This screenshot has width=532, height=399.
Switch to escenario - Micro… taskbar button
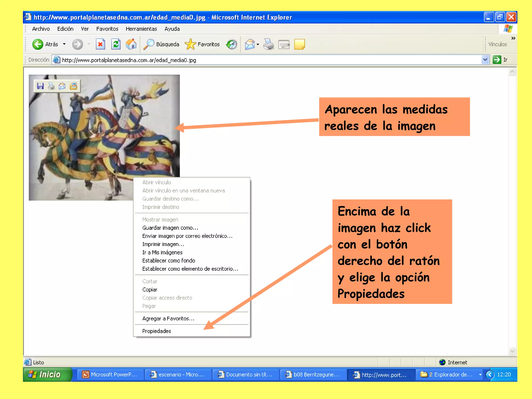coord(178,375)
